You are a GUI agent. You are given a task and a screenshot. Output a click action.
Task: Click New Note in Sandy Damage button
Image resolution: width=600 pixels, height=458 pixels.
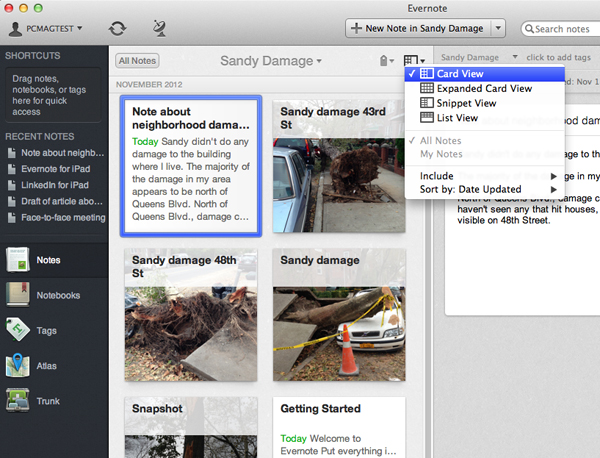pyautogui.click(x=419, y=28)
